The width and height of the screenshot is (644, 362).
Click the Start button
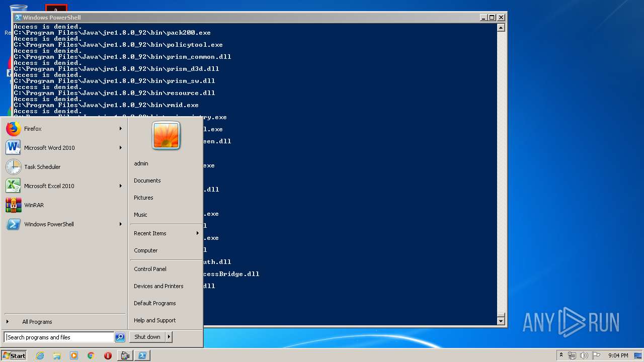(x=14, y=355)
